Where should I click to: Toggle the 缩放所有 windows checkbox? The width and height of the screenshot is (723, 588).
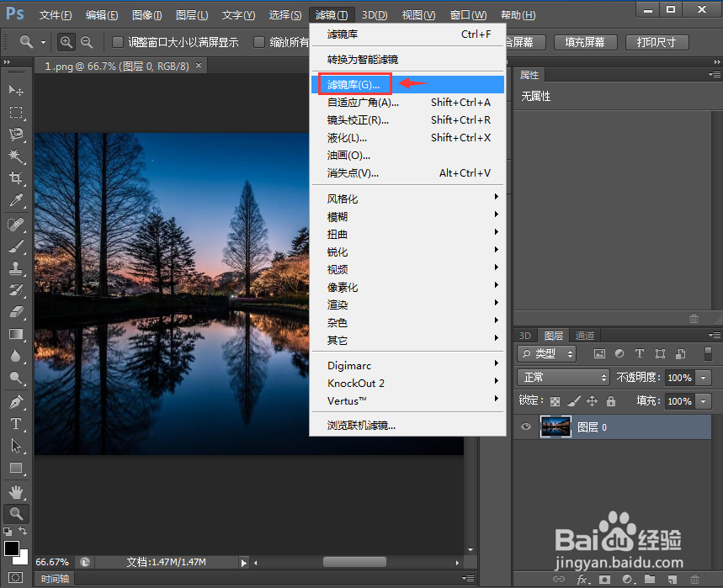click(x=259, y=42)
